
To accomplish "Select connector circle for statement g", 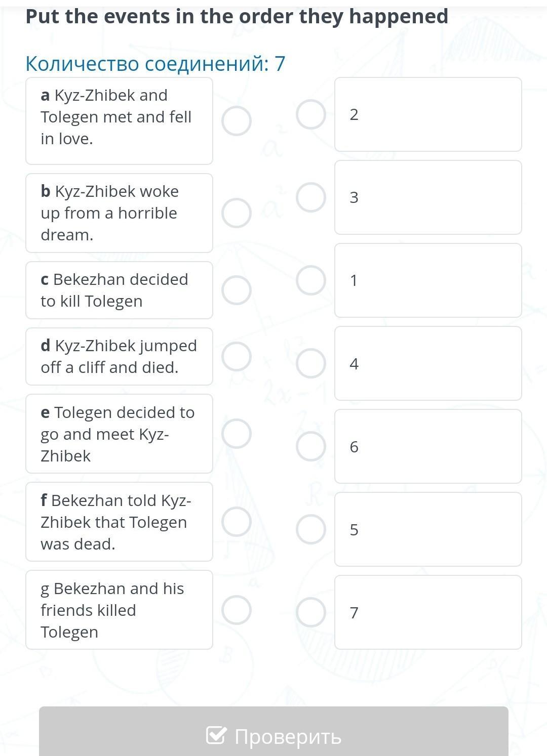I will (x=237, y=610).
